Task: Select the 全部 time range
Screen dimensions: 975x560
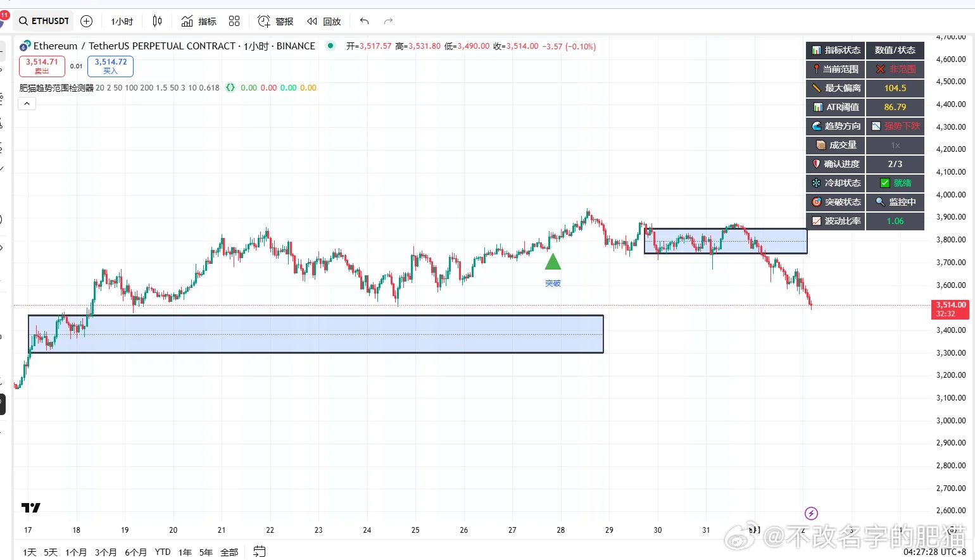Action: click(229, 552)
